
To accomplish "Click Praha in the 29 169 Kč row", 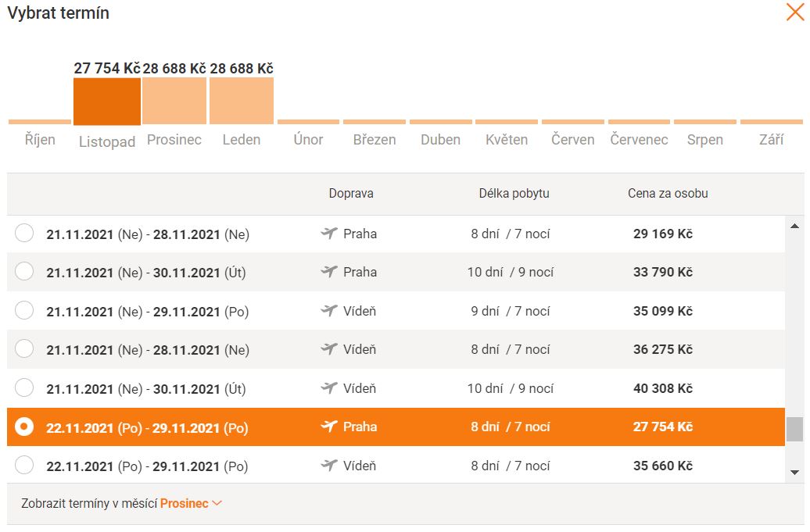I will click(360, 234).
